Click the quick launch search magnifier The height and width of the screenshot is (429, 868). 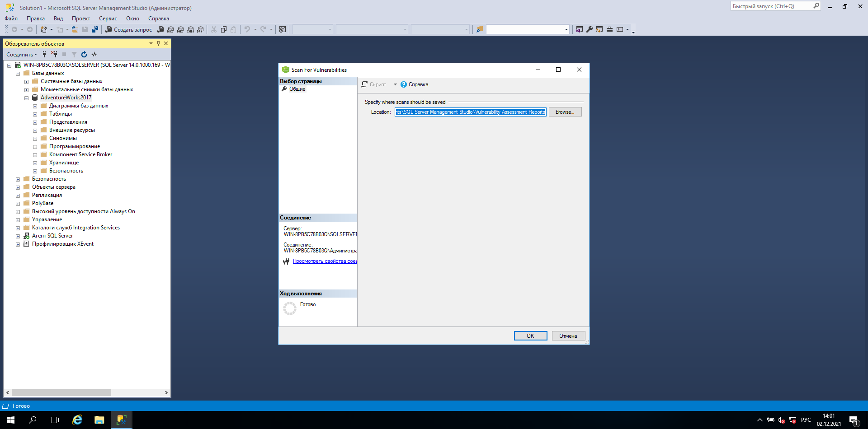click(816, 6)
